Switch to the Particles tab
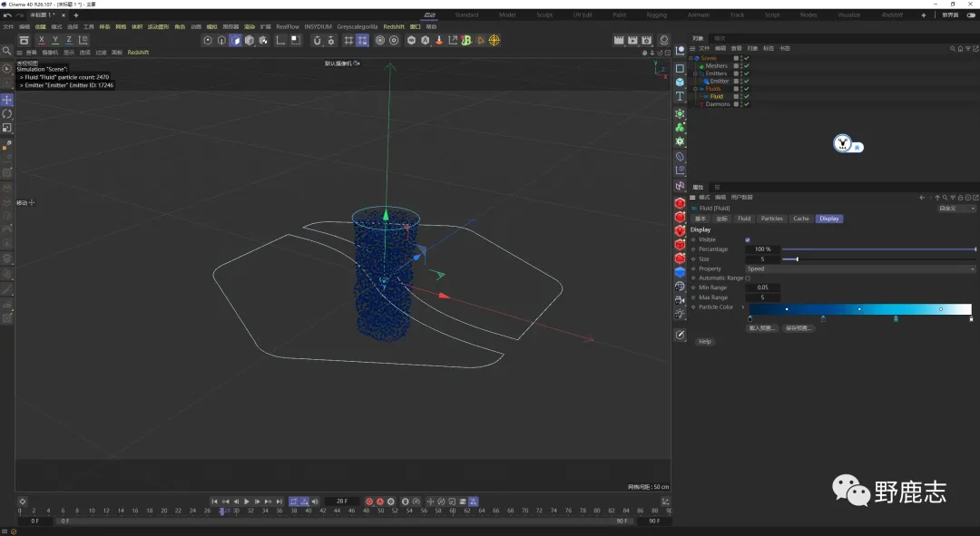 point(771,219)
